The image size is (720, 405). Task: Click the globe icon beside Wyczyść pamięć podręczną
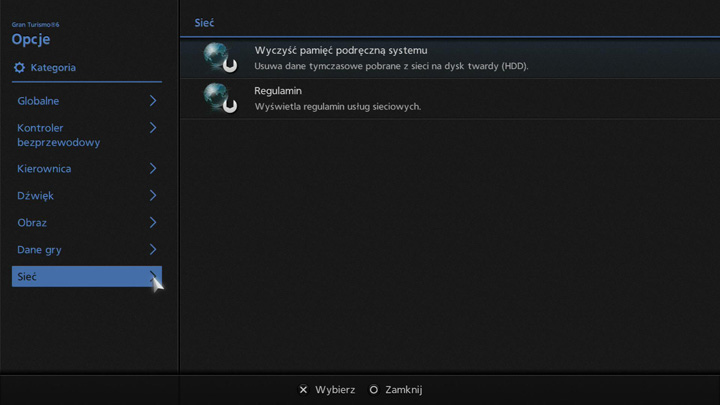(x=219, y=57)
